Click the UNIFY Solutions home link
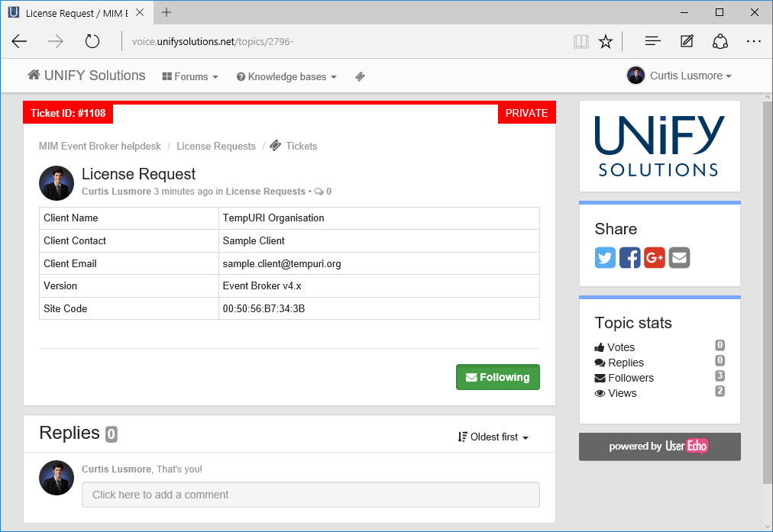 [x=87, y=76]
